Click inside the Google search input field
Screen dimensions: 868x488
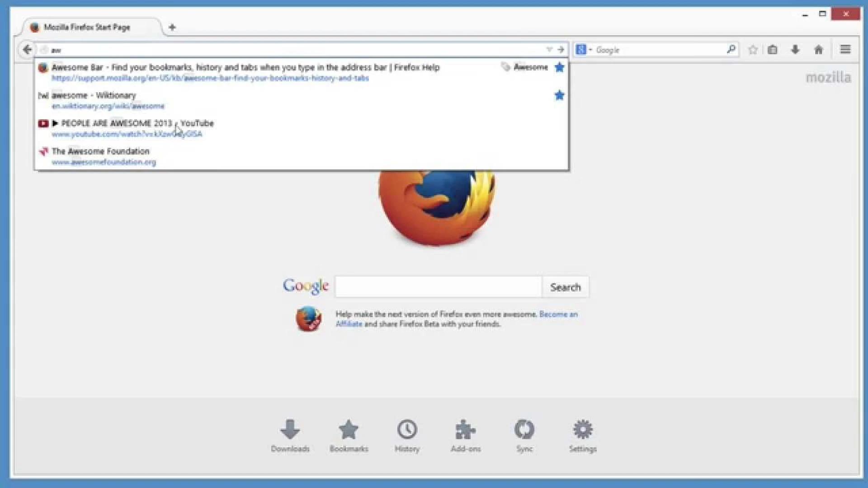[437, 286]
